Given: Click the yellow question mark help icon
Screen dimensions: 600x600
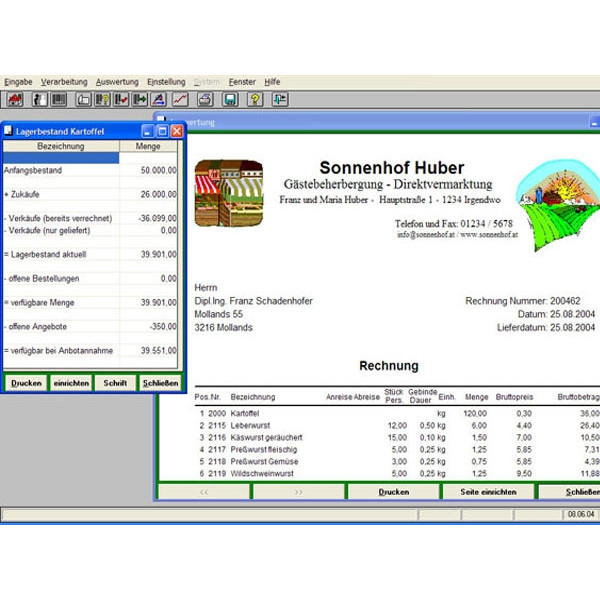Looking at the screenshot, I should [x=255, y=100].
